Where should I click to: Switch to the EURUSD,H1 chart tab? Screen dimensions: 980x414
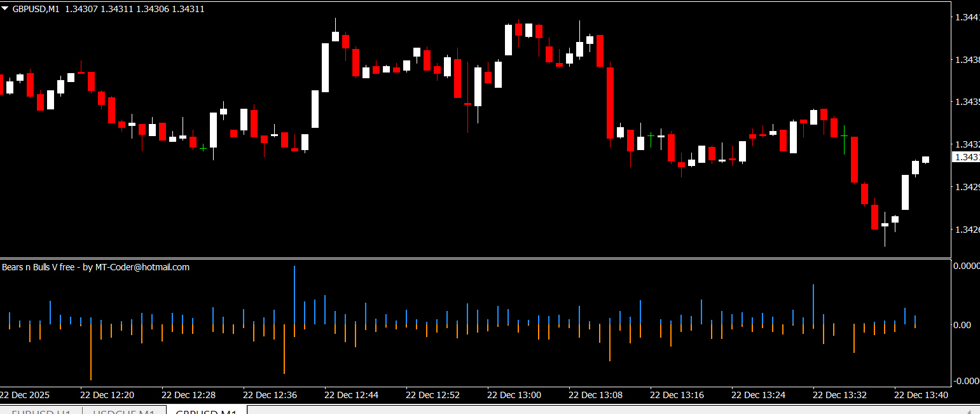pos(41,412)
